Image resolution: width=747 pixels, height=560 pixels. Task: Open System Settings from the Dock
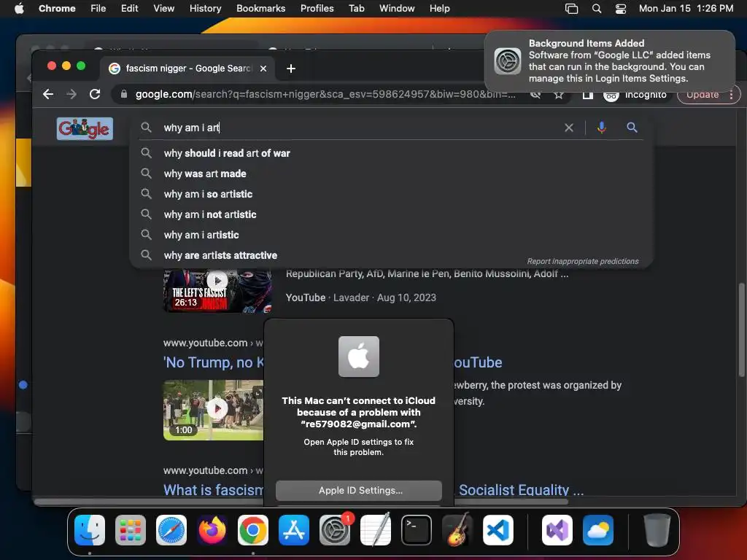(335, 530)
